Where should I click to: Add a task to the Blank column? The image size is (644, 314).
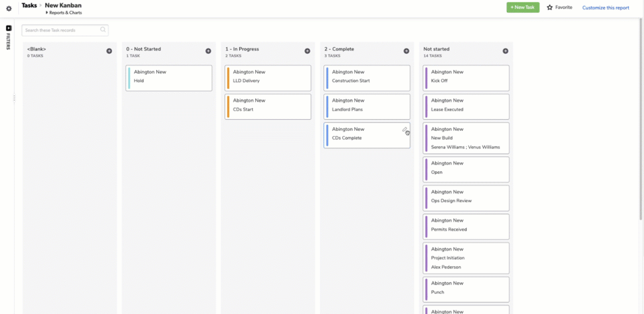pos(109,51)
